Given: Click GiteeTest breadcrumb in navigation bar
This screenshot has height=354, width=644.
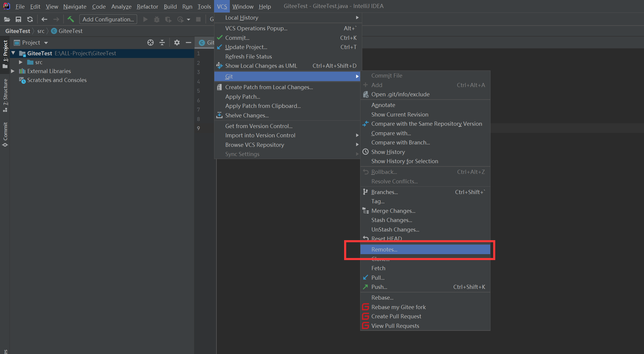Looking at the screenshot, I should pyautogui.click(x=18, y=31).
